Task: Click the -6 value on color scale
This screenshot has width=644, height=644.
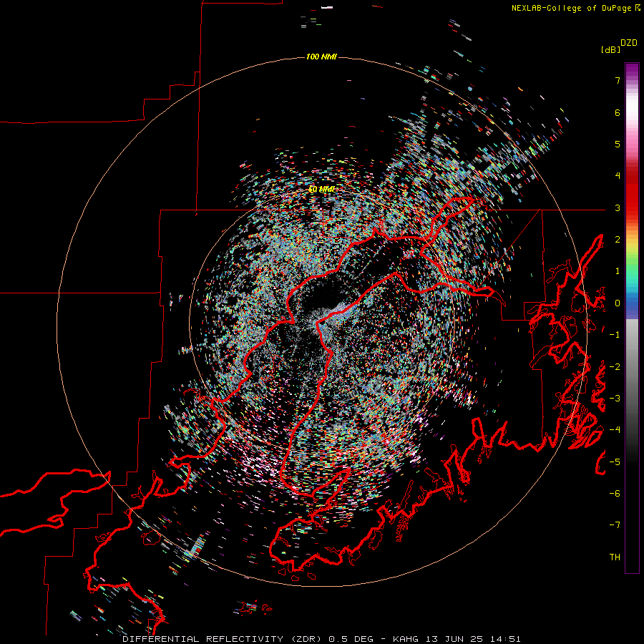Action: tap(615, 494)
